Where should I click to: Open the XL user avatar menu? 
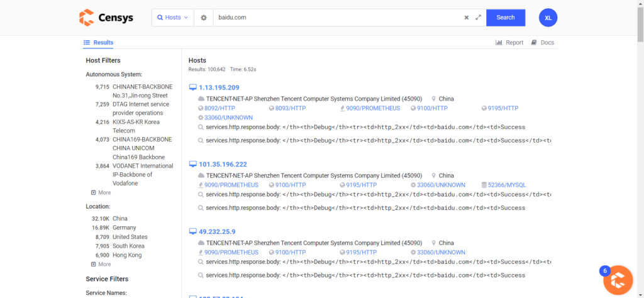coord(548,18)
